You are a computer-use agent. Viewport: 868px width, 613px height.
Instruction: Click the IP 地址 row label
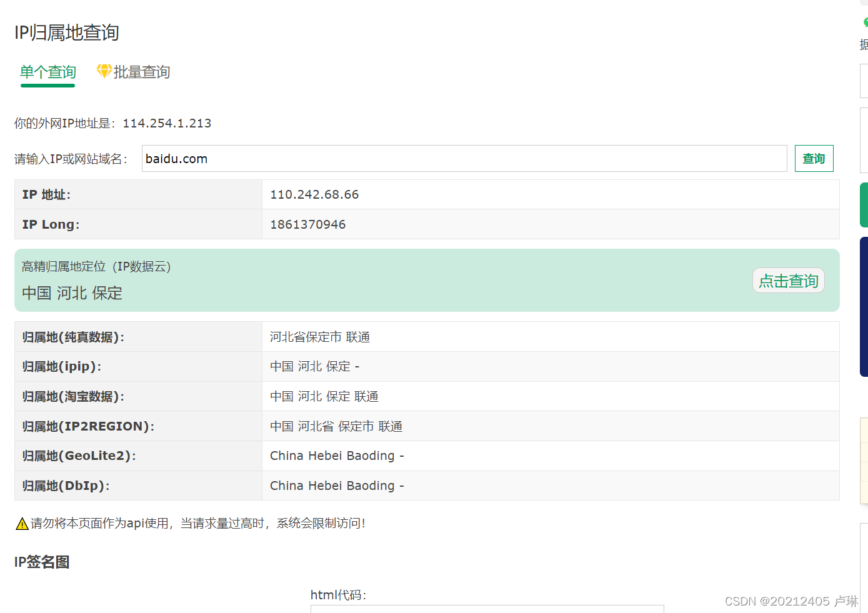pos(46,194)
